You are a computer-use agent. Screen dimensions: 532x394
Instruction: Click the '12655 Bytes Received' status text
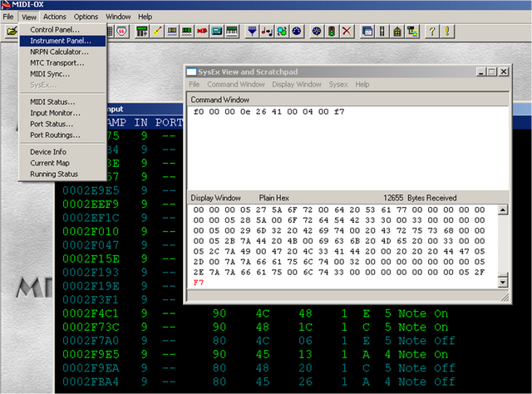click(420, 198)
